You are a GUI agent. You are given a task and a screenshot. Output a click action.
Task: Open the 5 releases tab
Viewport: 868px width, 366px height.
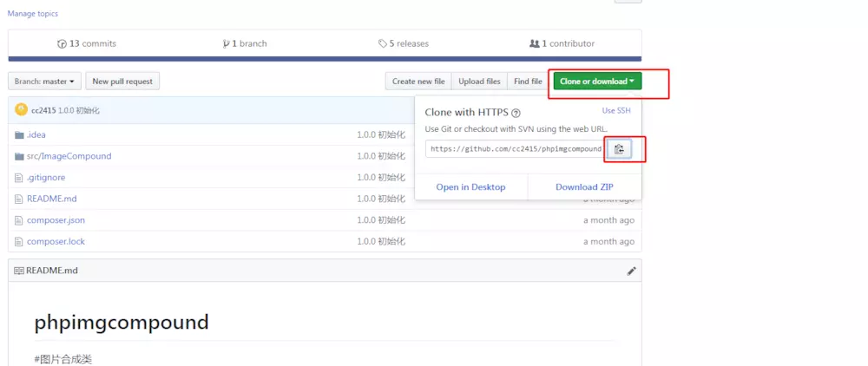403,43
